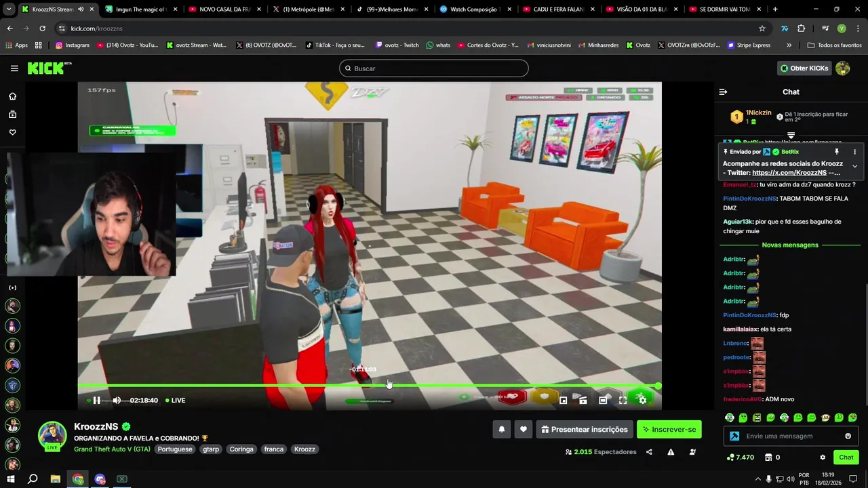Focus the Buscar search field
This screenshot has width=868, height=488.
[434, 68]
